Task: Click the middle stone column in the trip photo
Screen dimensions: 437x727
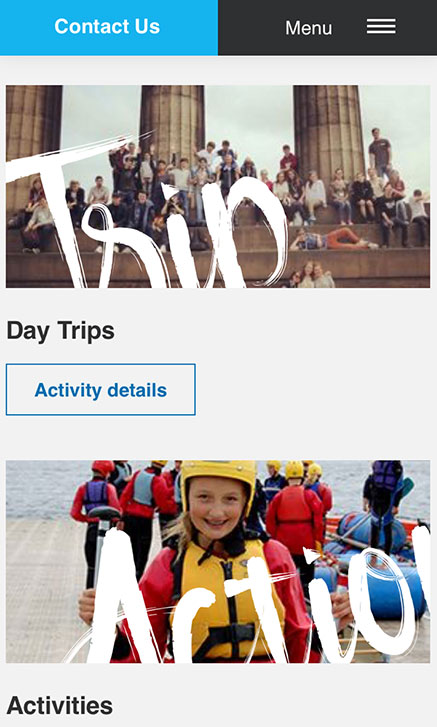Action: tap(172, 123)
